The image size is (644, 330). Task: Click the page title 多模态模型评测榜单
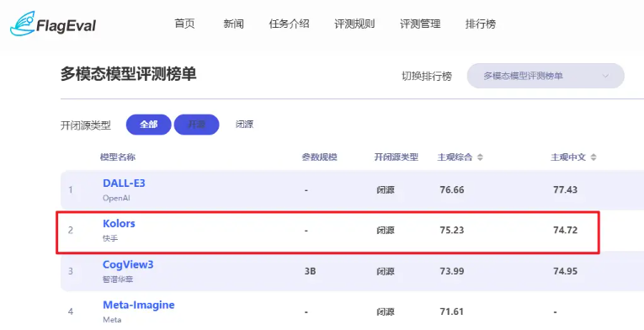[x=128, y=74]
